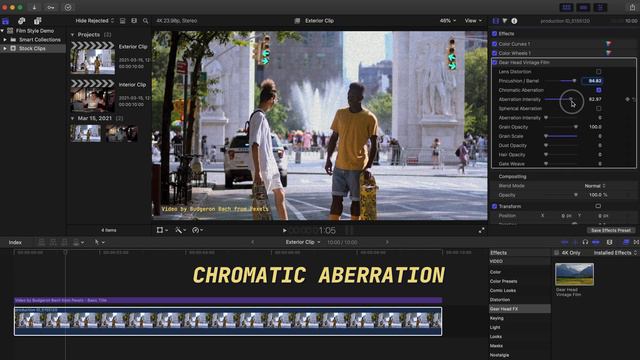Image resolution: width=640 pixels, height=360 pixels.
Task: Enable the Lens Distortion checkbox
Action: tap(598, 71)
